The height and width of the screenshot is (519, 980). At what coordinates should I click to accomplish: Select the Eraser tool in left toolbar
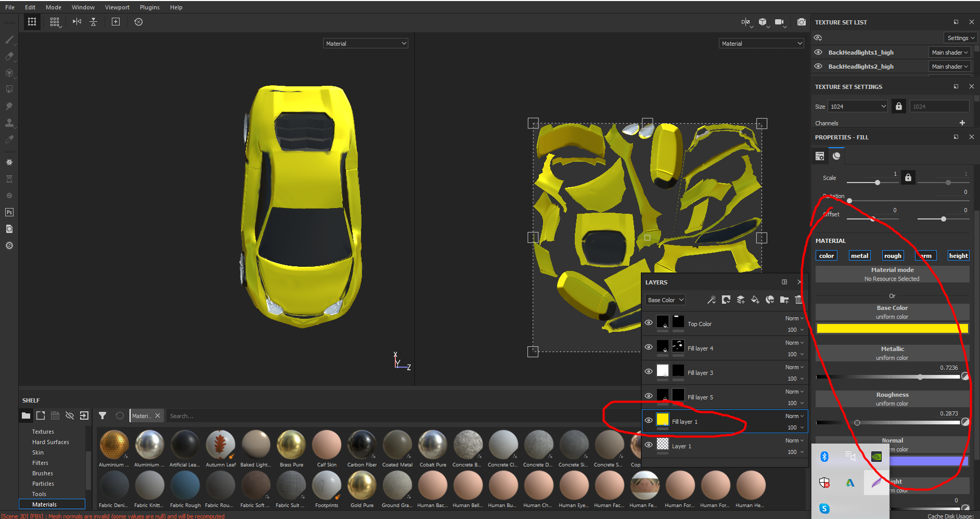click(9, 56)
